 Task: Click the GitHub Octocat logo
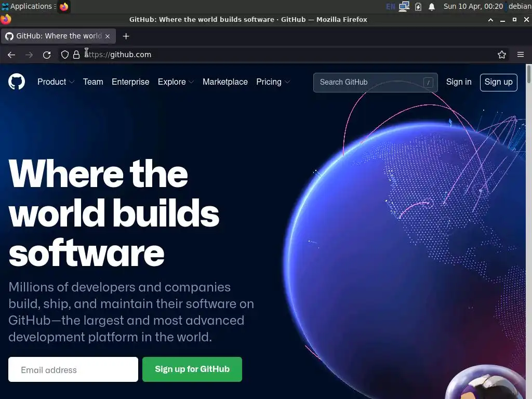(x=16, y=82)
